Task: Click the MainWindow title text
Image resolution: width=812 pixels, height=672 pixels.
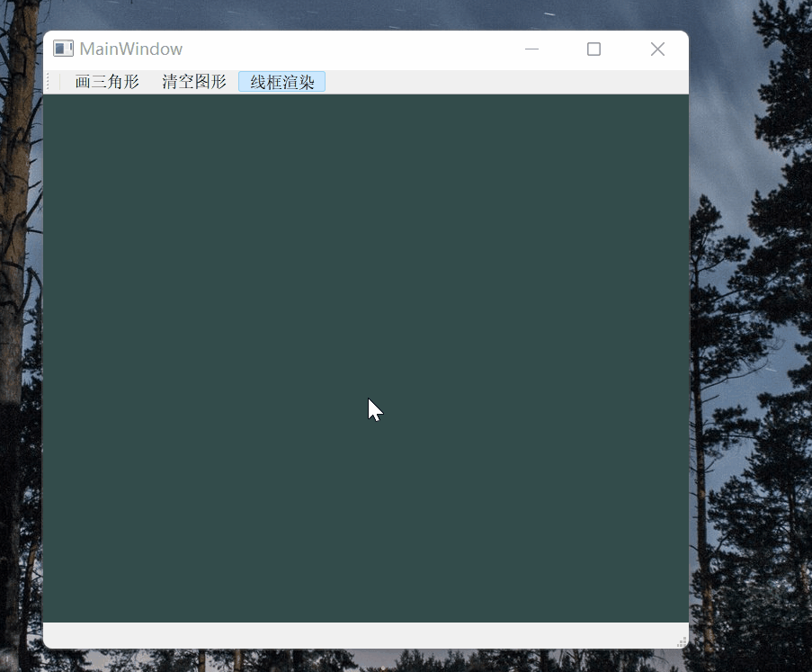Action: click(x=130, y=49)
